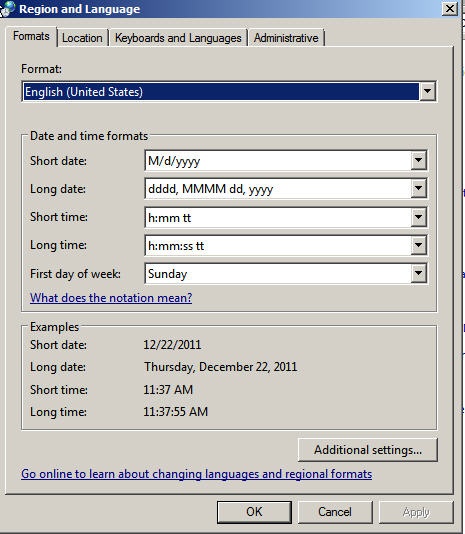The width and height of the screenshot is (465, 534).
Task: Expand the Long date format dropdown arrow
Action: click(418, 188)
